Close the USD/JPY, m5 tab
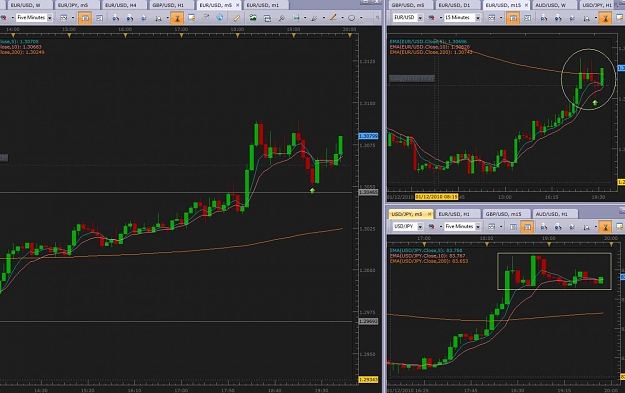 [x=429, y=214]
